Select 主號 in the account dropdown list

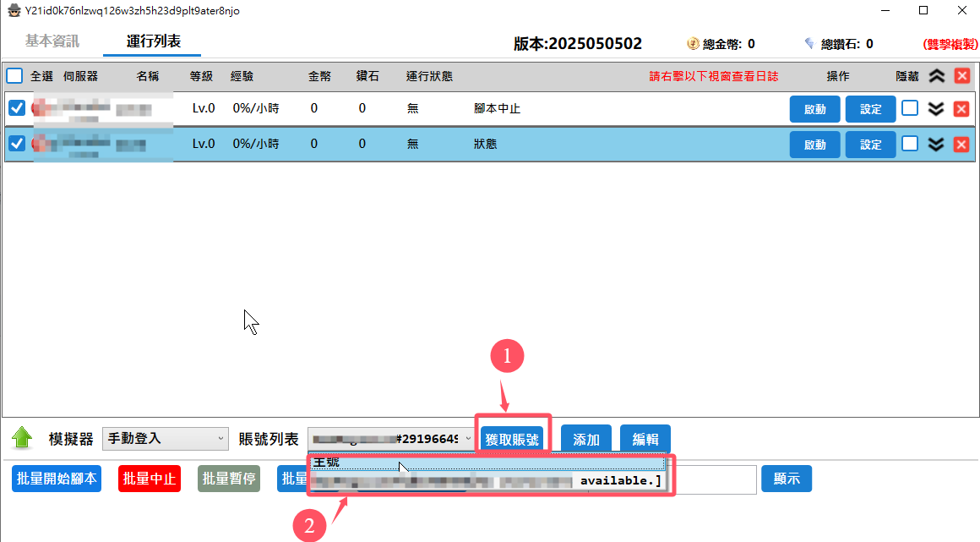click(x=488, y=463)
